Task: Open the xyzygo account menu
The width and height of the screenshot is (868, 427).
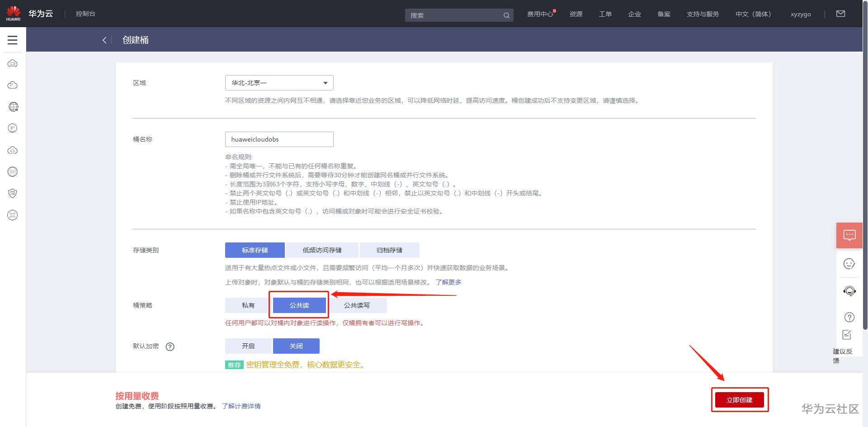Action: point(801,14)
